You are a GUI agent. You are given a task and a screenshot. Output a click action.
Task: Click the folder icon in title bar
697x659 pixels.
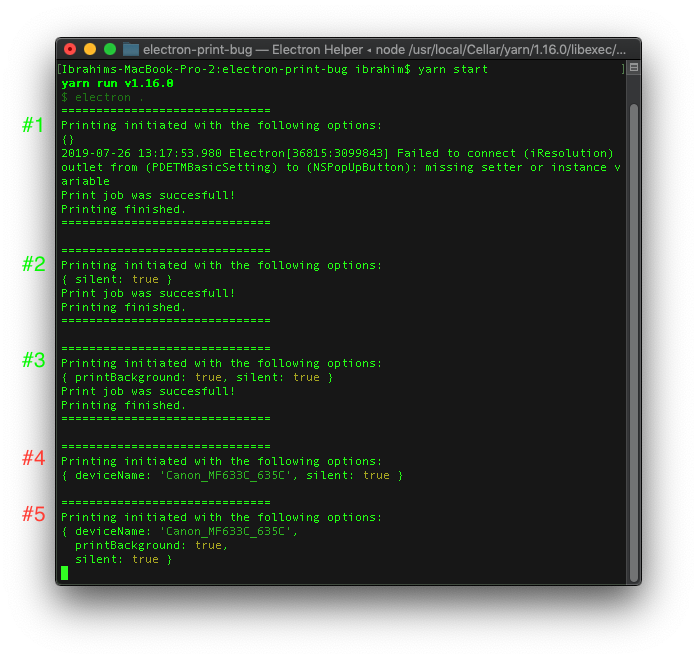[x=131, y=49]
